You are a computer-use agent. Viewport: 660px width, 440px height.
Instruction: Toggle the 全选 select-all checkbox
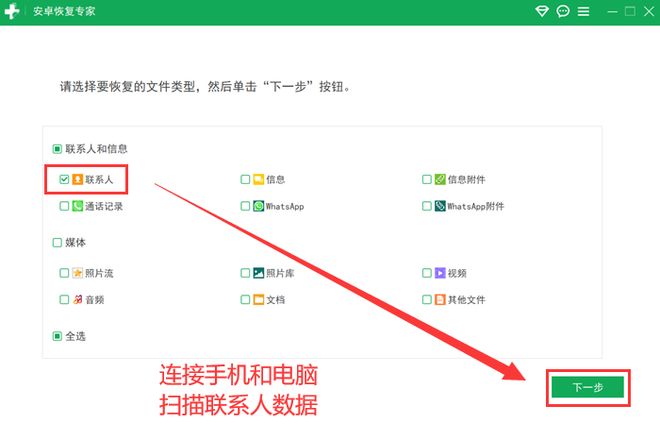(57, 336)
